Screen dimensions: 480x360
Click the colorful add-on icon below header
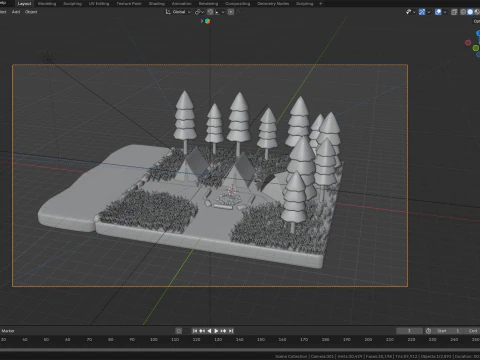(207, 21)
